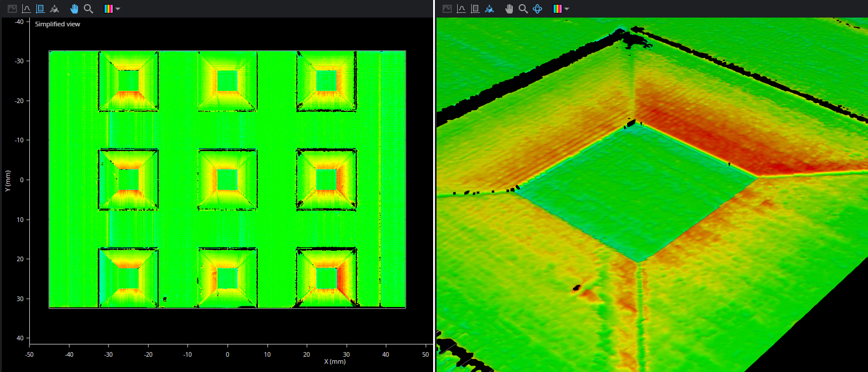868x372 pixels.
Task: Activate the 2D surface view in left panel
Action: tap(40, 9)
